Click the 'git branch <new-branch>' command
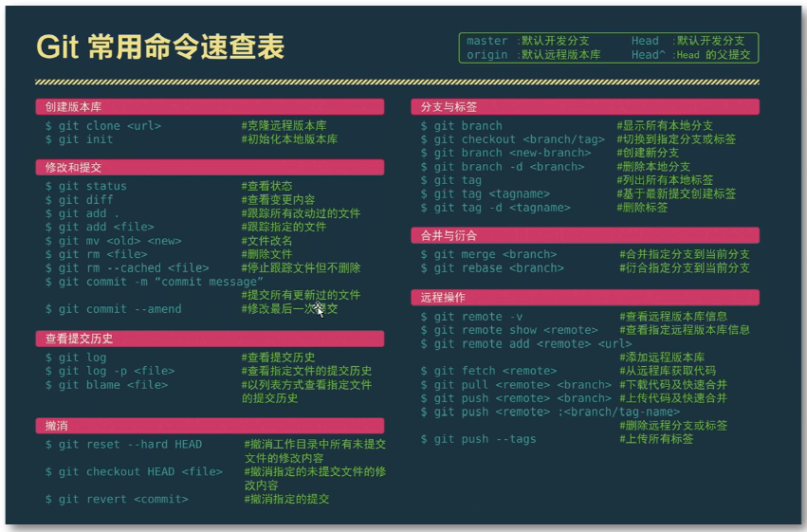 [x=506, y=153]
